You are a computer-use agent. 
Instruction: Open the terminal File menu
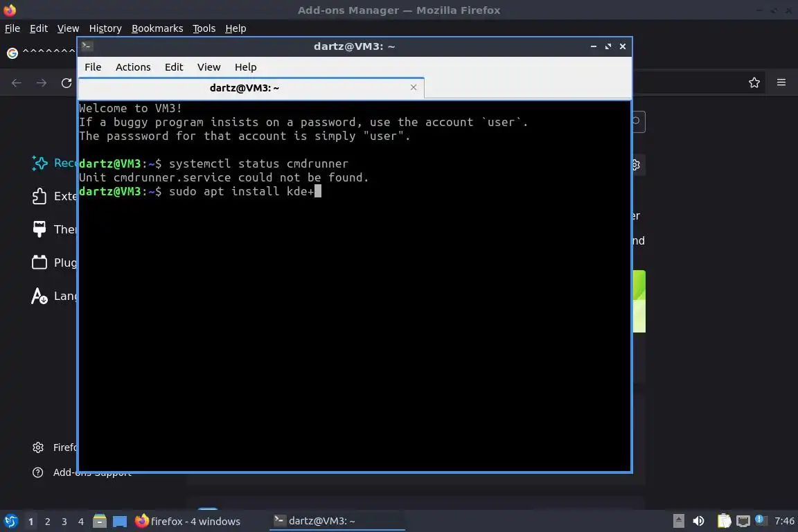click(x=93, y=67)
